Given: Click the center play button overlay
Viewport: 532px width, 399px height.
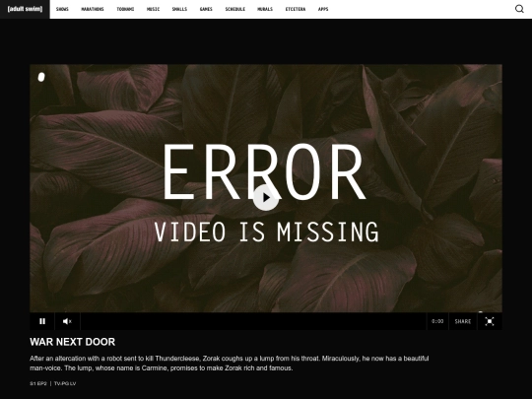Looking at the screenshot, I should (x=266, y=197).
